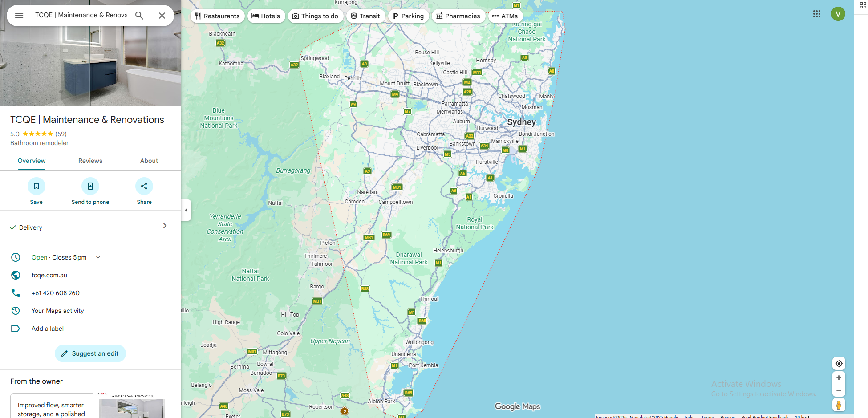Screen dimensions: 868x418
Task: Open the 59 reviews count link
Action: pyautogui.click(x=61, y=134)
